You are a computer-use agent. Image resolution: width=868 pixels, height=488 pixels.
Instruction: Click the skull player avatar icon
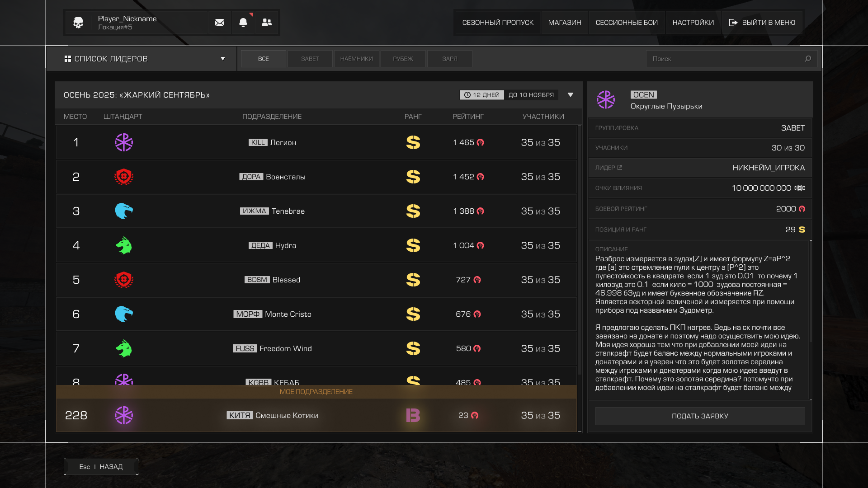[x=78, y=23]
